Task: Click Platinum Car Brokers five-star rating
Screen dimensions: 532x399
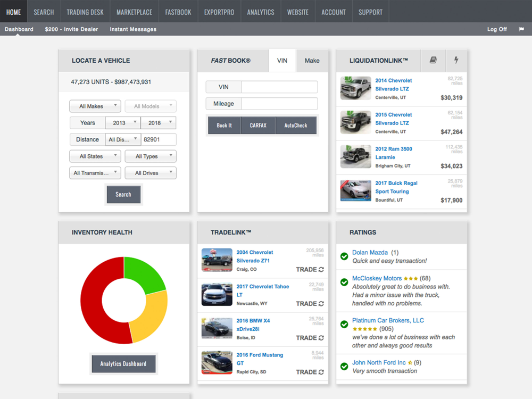Action: [x=365, y=329]
